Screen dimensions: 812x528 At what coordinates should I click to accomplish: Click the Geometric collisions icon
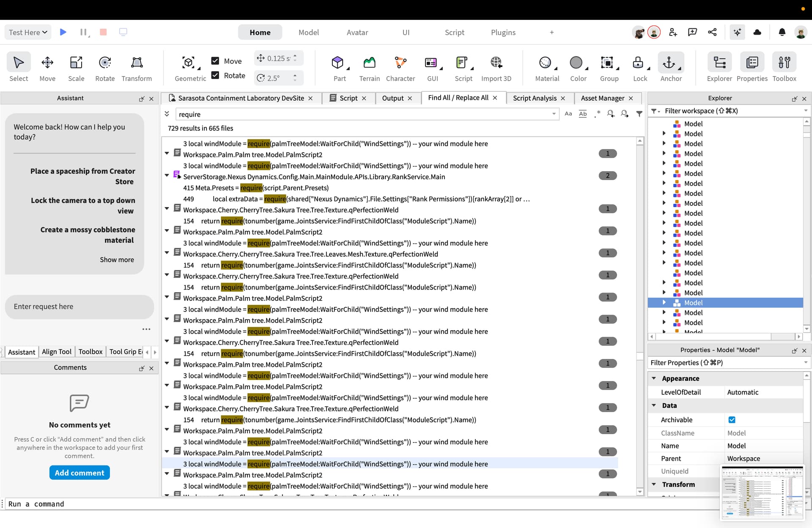tap(188, 63)
